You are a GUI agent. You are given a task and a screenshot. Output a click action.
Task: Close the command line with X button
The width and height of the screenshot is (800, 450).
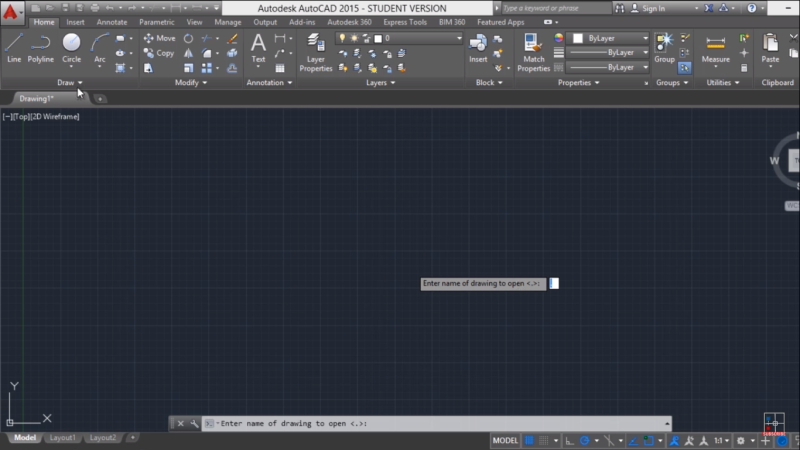pos(181,423)
